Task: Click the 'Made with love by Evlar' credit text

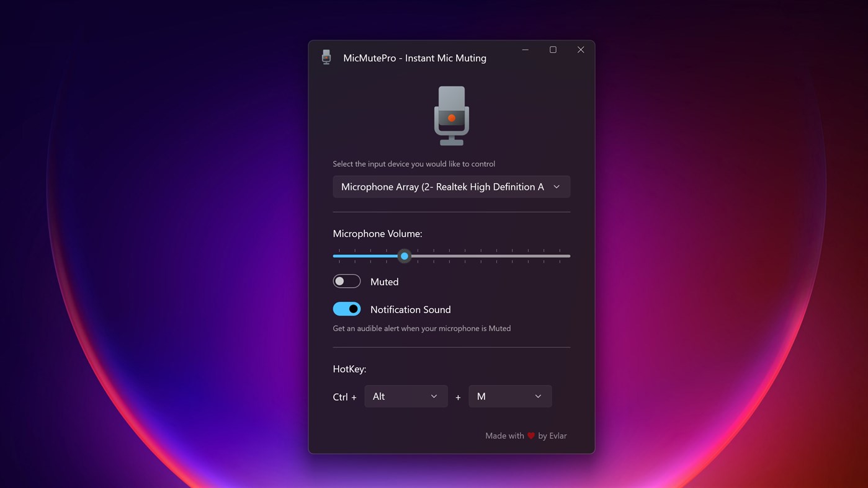Action: click(x=526, y=435)
